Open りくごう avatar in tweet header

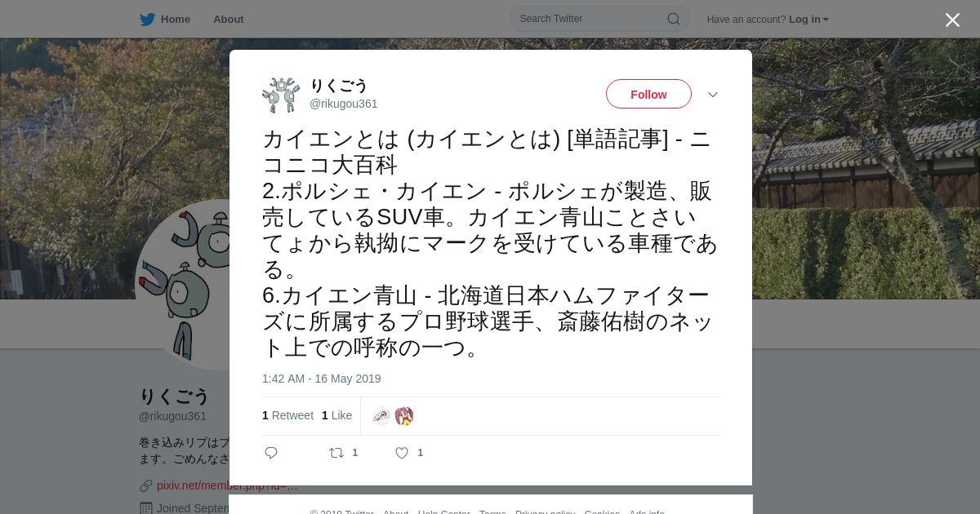[x=282, y=95]
